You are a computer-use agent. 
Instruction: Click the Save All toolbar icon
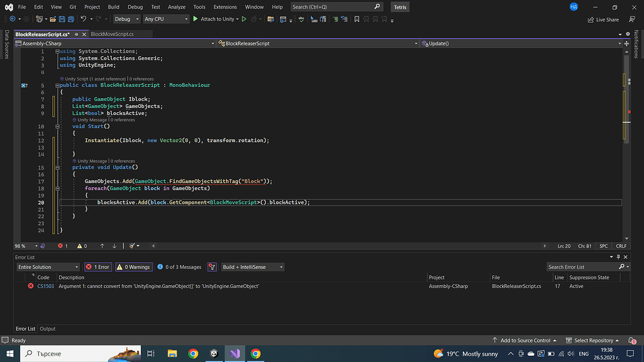pyautogui.click(x=70, y=19)
